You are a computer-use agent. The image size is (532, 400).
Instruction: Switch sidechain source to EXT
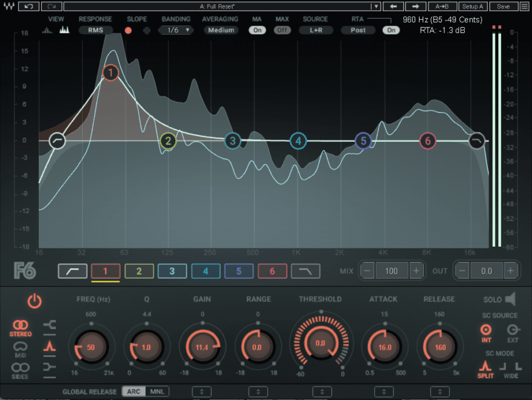[513, 333]
